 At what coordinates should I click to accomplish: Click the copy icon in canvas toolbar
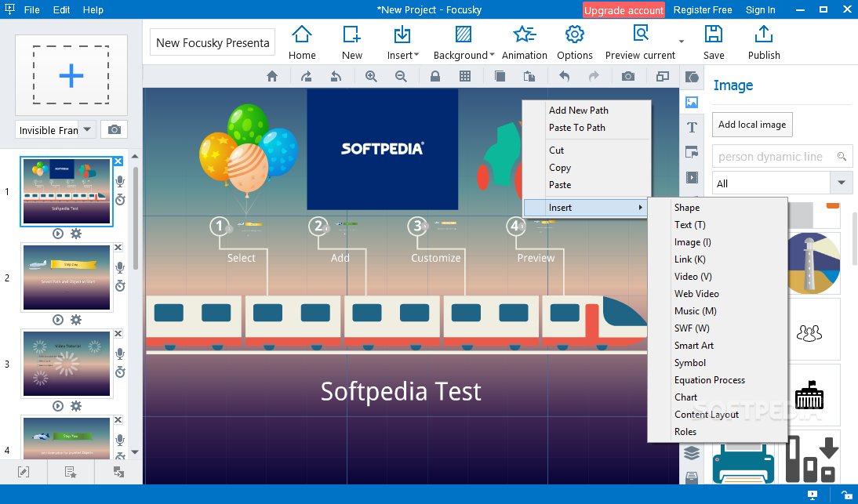click(x=500, y=77)
